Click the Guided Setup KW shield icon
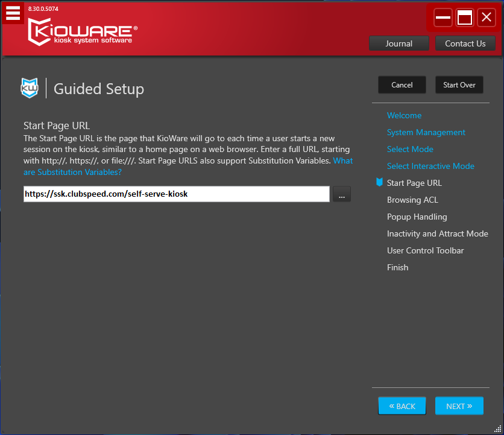 [x=30, y=88]
